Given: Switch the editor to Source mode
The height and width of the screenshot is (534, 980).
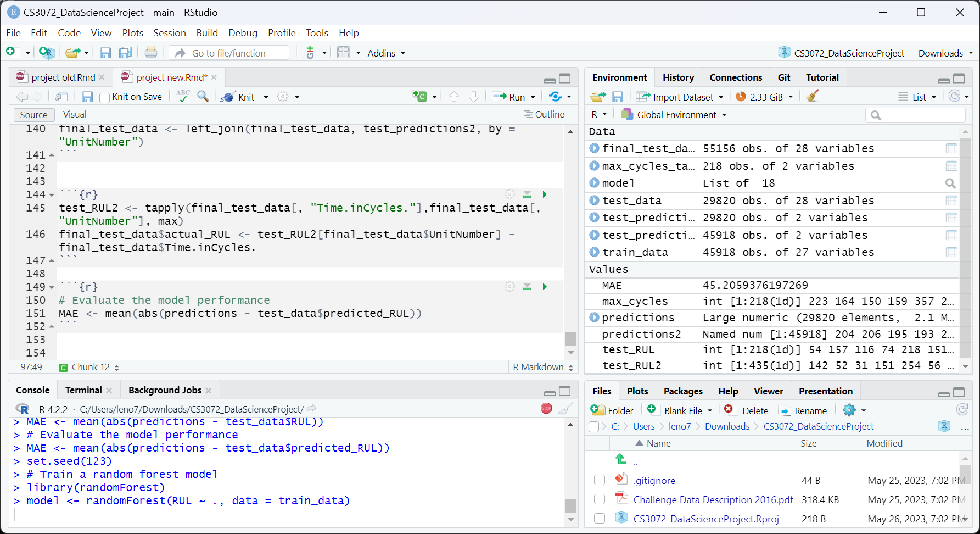Looking at the screenshot, I should [x=34, y=115].
